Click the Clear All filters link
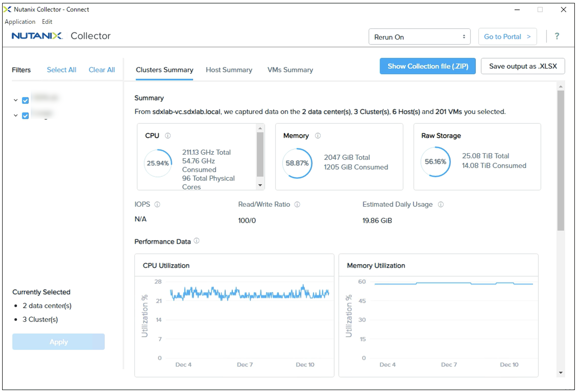Viewport: 577px width, 392px height. click(x=102, y=70)
